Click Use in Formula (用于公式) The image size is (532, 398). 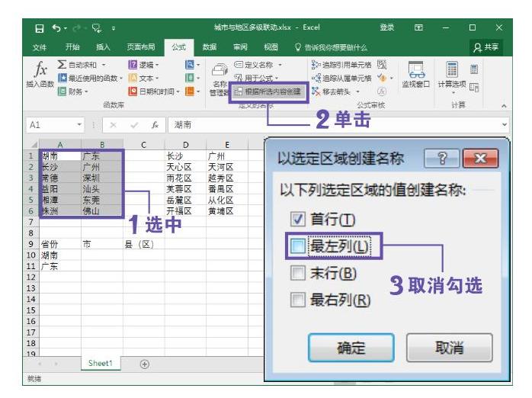pos(256,79)
